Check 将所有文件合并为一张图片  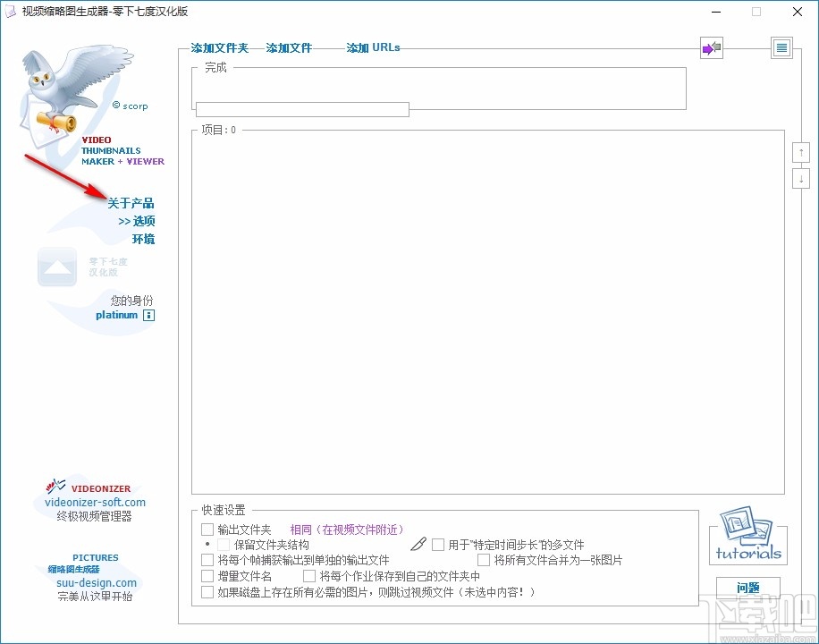pos(484,560)
